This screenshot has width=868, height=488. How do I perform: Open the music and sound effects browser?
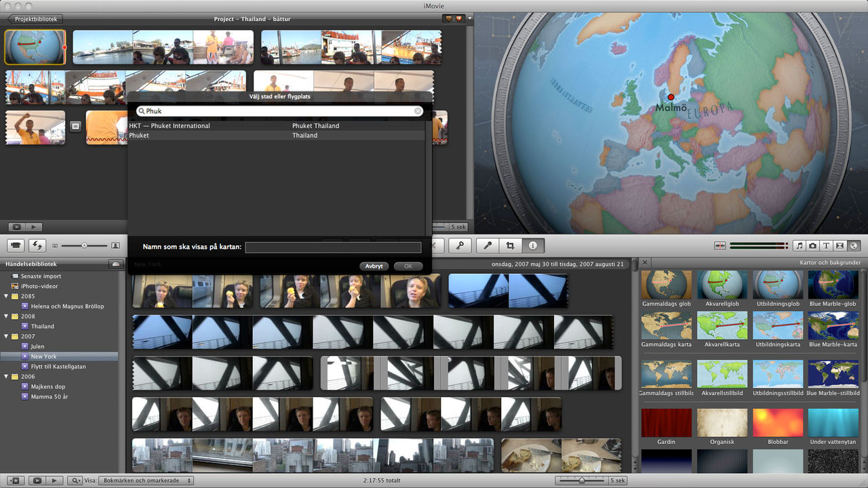[800, 245]
